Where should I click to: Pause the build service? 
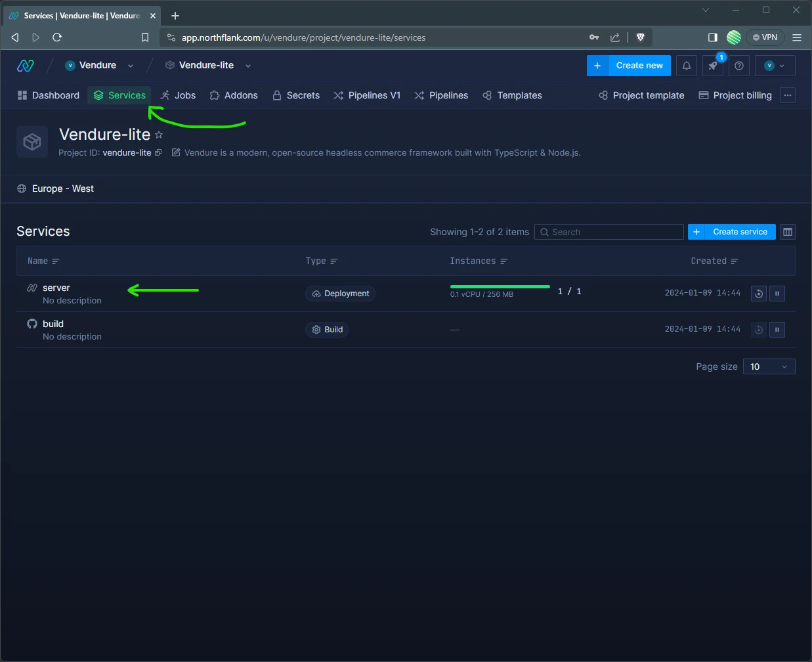tap(777, 330)
